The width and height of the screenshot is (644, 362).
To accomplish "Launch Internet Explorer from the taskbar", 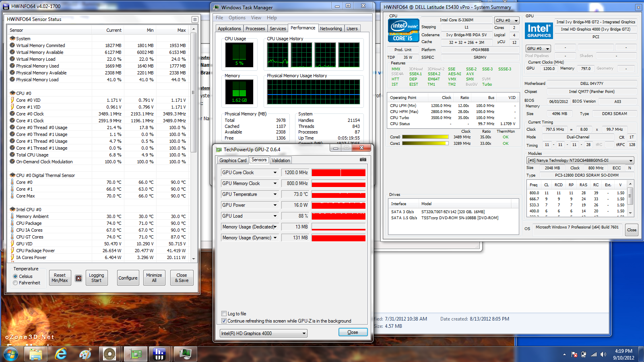I will pos(61,354).
